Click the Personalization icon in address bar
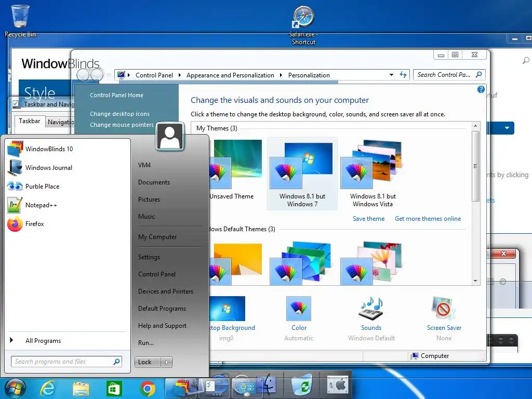532x399 pixels. coord(121,75)
